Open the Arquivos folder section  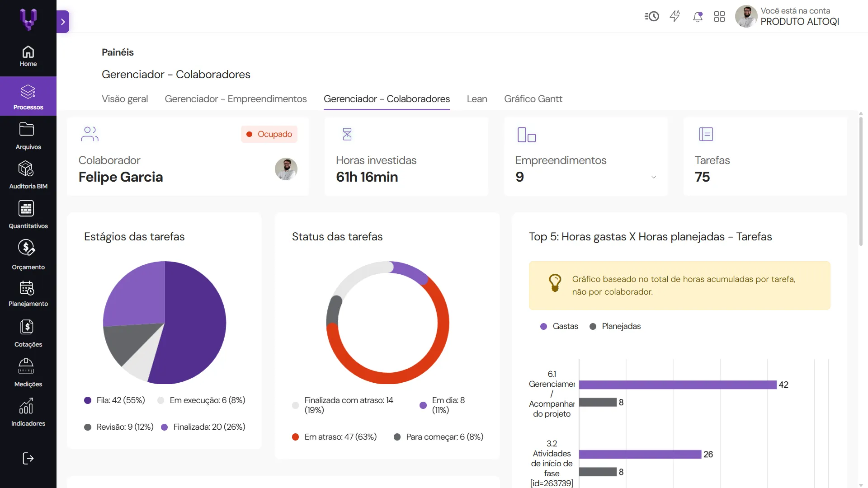pyautogui.click(x=28, y=136)
